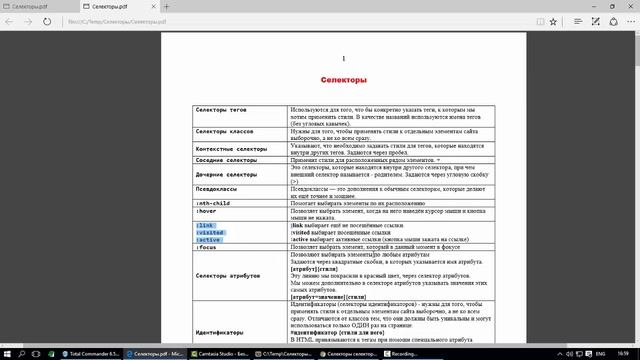This screenshot has width=640, height=360.
Task: Open Action Center notifications icon
Action: pyautogui.click(x=589, y=354)
